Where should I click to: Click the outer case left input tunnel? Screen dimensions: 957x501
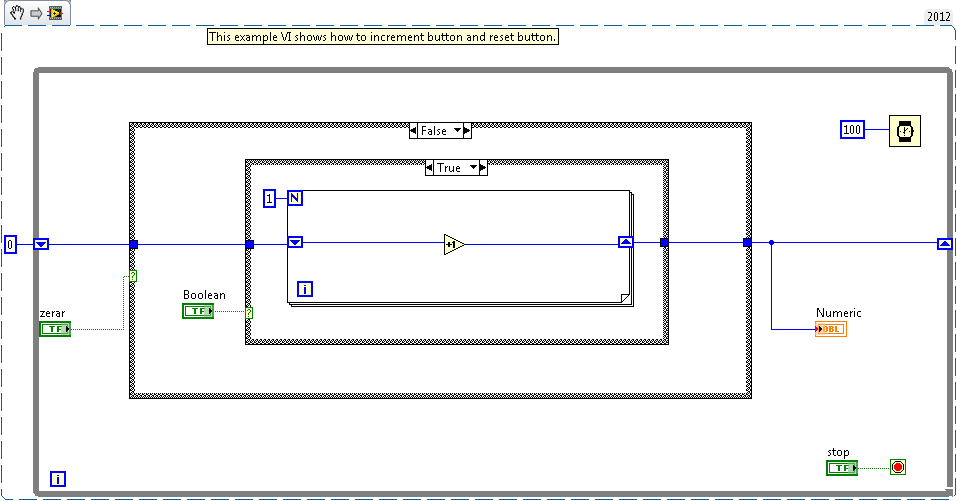tap(134, 245)
